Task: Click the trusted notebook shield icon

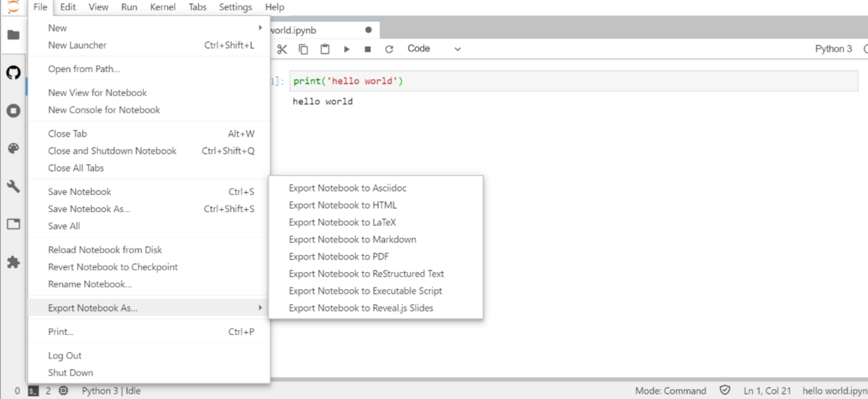Action: click(x=725, y=390)
